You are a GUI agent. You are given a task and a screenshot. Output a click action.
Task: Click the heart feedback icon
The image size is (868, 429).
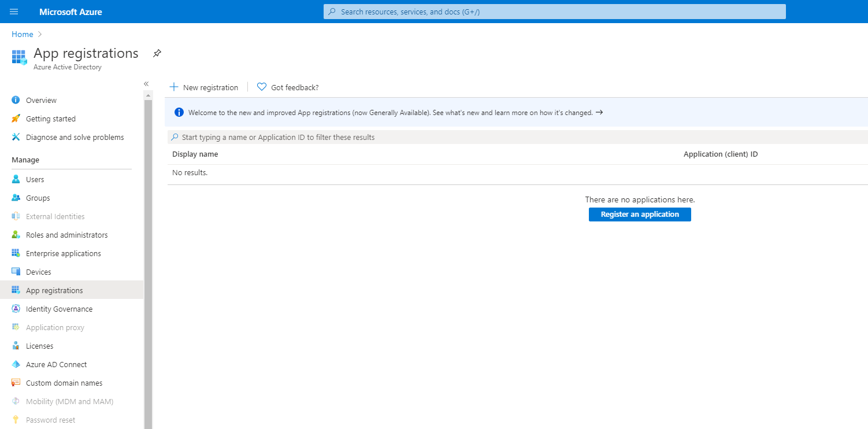coord(262,87)
